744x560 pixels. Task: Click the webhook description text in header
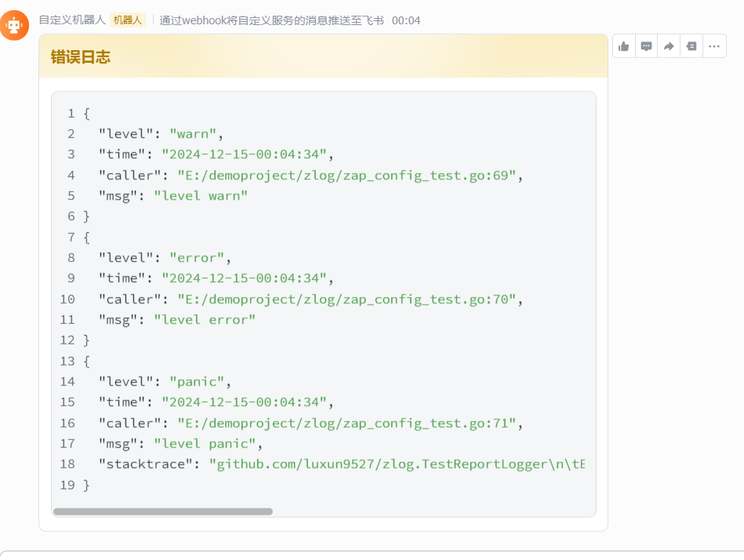click(271, 20)
